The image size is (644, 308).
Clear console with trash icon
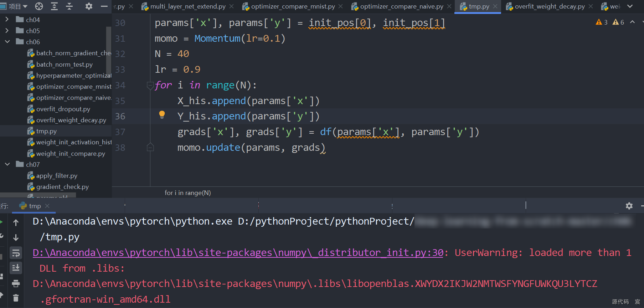coord(16,298)
